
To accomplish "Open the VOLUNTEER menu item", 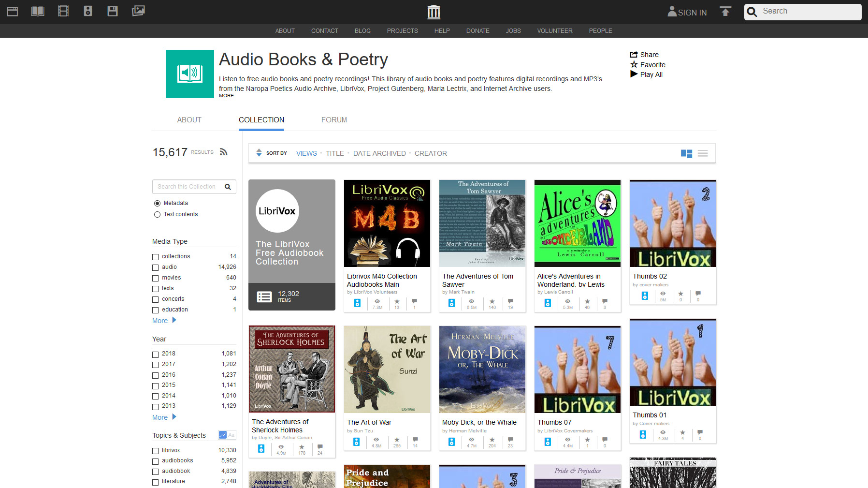I will coord(555,31).
